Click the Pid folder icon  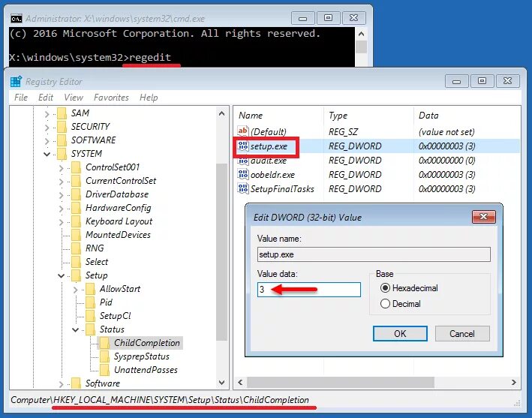(91, 302)
